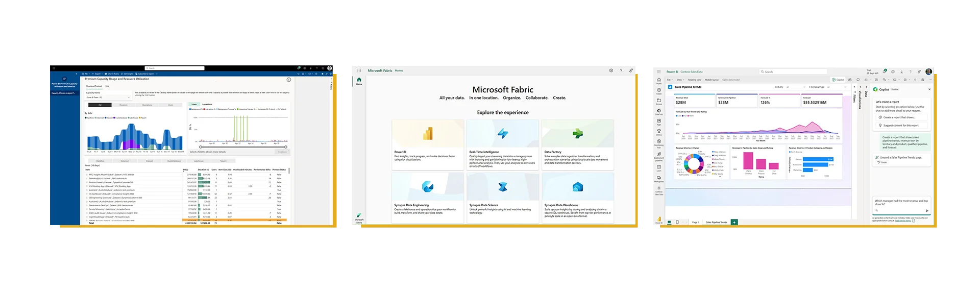Click search box in Contoso Sales Data window
The image size is (980, 292).
click(x=793, y=71)
